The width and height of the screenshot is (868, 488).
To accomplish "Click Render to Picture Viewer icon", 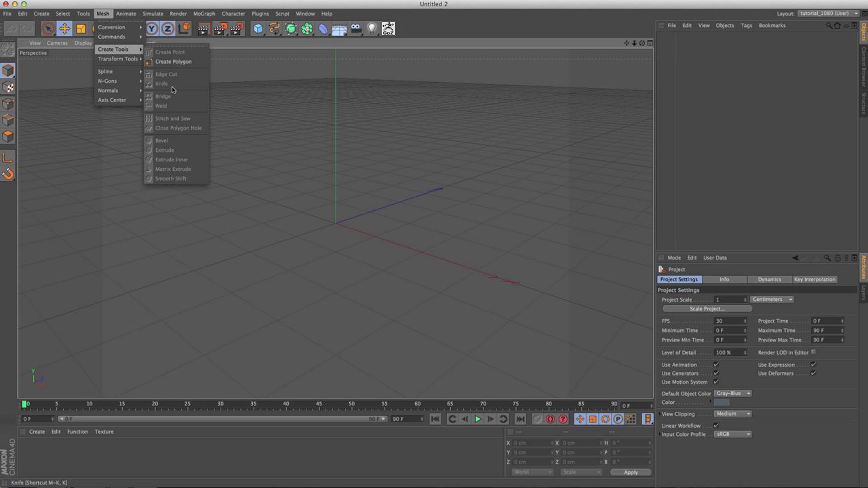I will tap(220, 29).
